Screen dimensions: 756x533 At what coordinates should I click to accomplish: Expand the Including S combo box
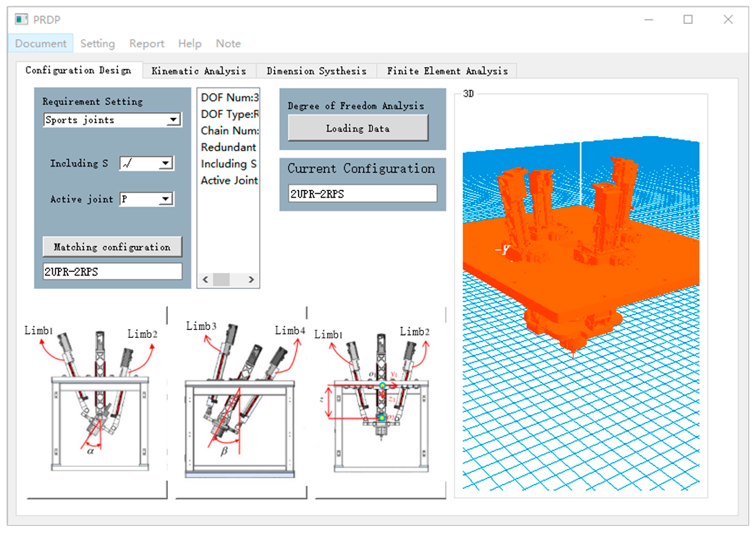[166, 163]
